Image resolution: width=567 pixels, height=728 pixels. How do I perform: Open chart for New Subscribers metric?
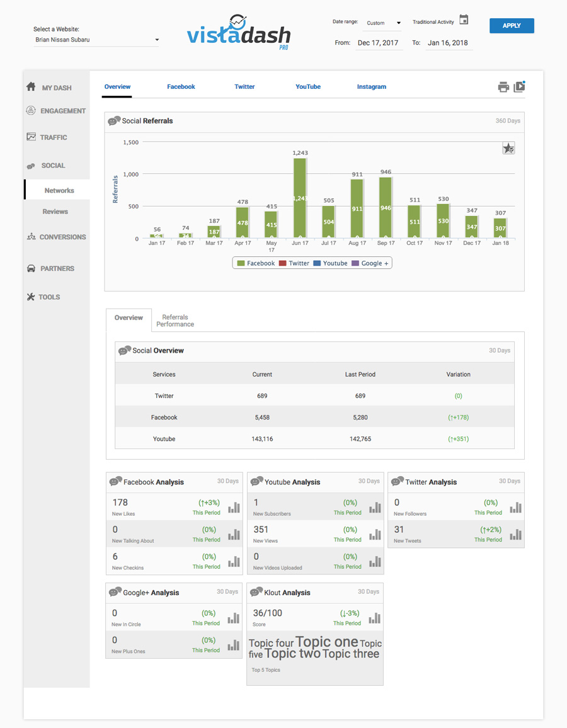(x=375, y=508)
